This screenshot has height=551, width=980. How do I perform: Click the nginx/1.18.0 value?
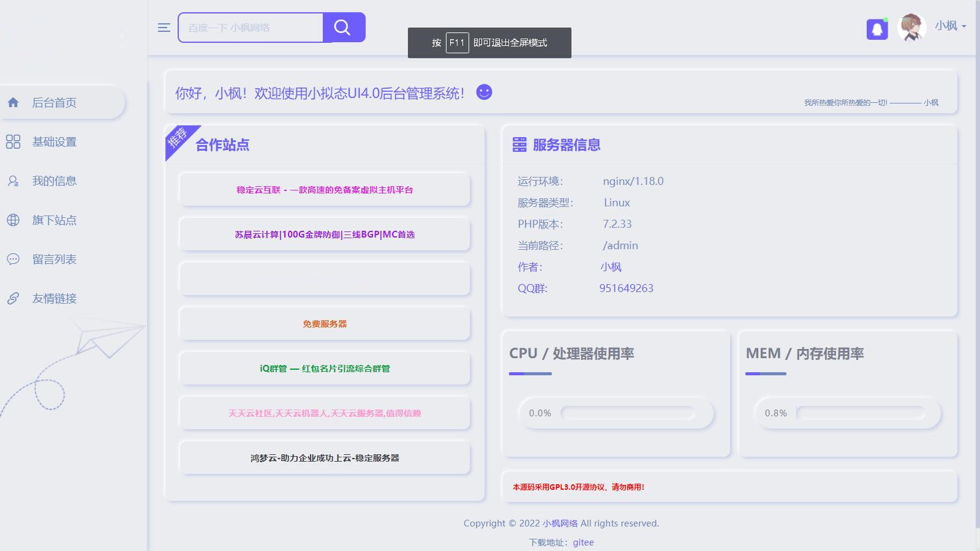[x=633, y=181]
